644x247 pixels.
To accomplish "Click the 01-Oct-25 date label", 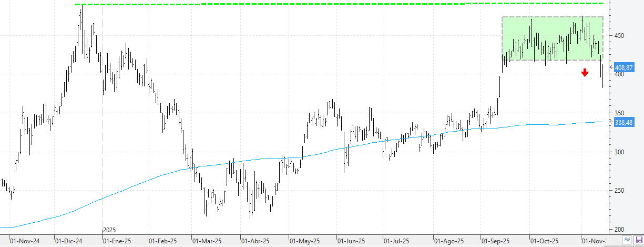I will [543, 241].
